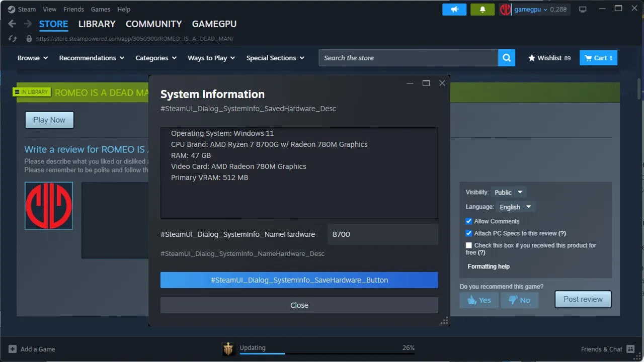Click the store search magnifier icon
This screenshot has height=362, width=644.
click(x=507, y=58)
